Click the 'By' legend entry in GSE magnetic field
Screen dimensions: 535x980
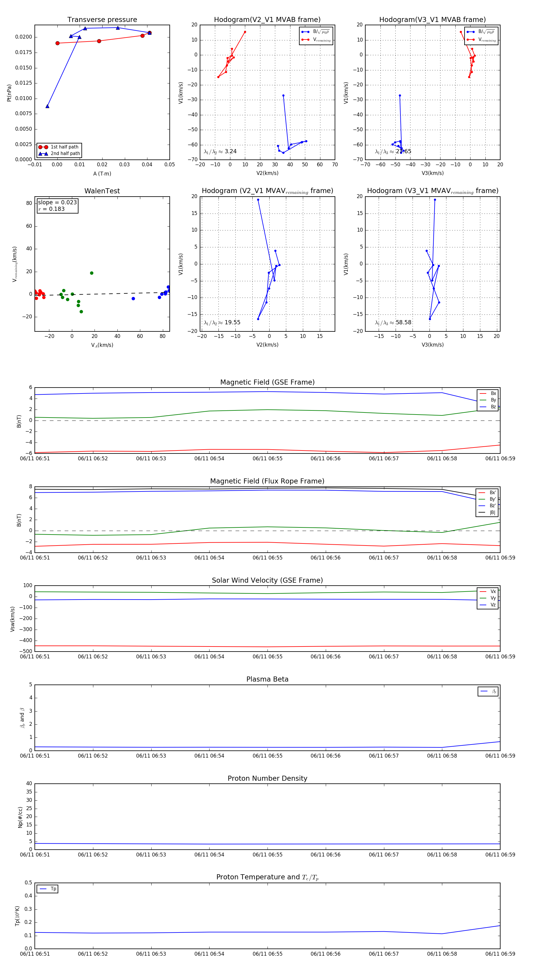pos(488,400)
